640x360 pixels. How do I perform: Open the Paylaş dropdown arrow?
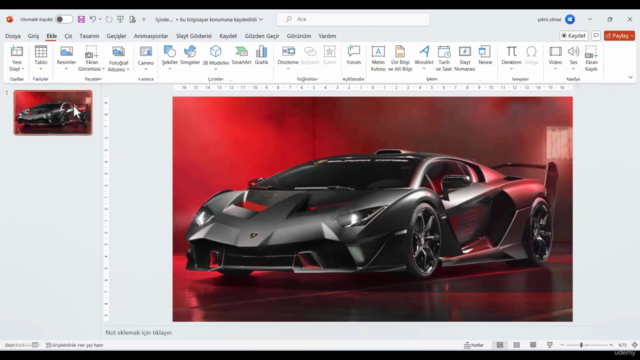(632, 36)
